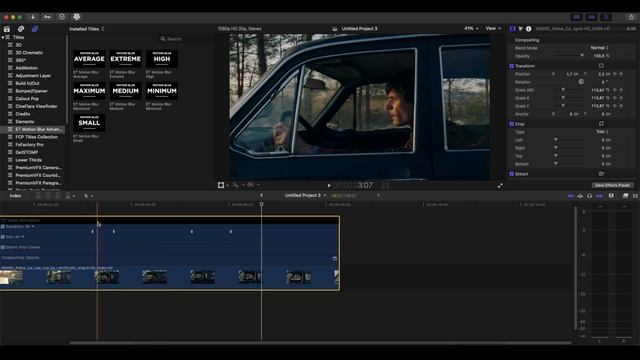Click the Import Media arrow icon
The height and width of the screenshot is (360, 640).
point(33,17)
